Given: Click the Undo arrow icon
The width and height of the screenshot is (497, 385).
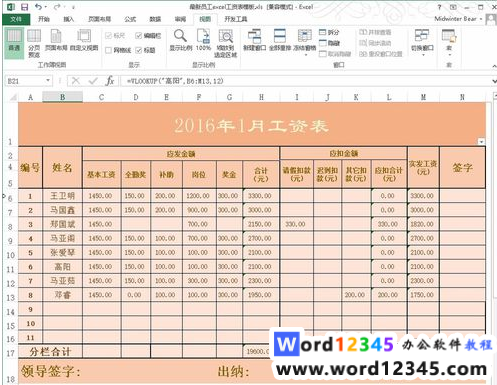Looking at the screenshot, I should [39, 7].
